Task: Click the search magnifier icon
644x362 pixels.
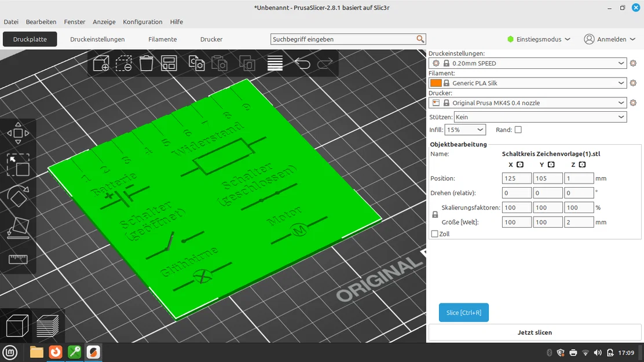Action: pos(420,39)
